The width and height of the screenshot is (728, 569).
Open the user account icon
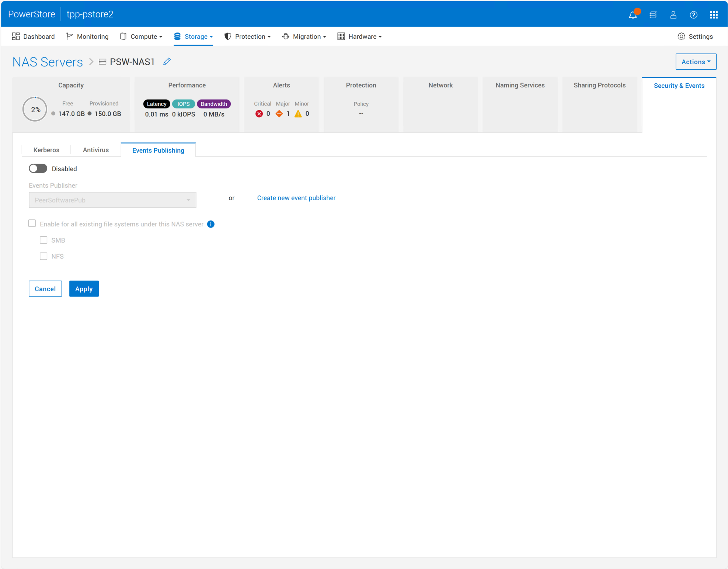673,15
